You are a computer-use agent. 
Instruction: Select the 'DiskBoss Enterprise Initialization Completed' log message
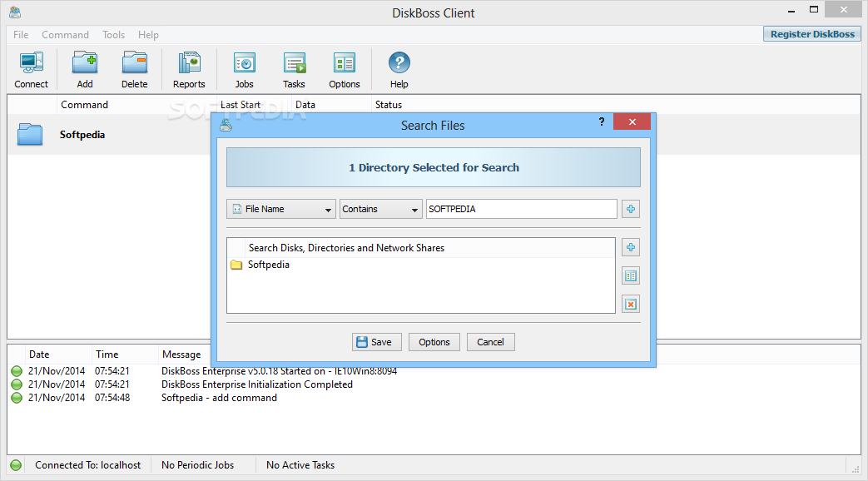(257, 384)
